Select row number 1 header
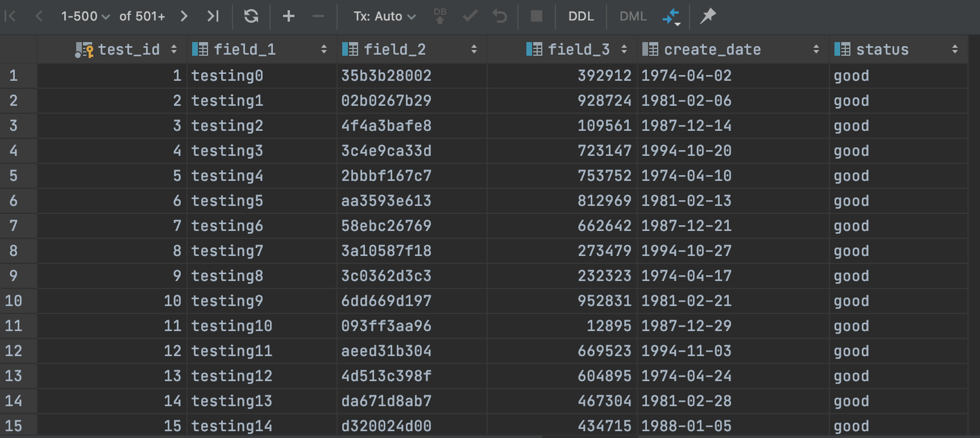Image resolution: width=980 pixels, height=438 pixels. (18, 76)
